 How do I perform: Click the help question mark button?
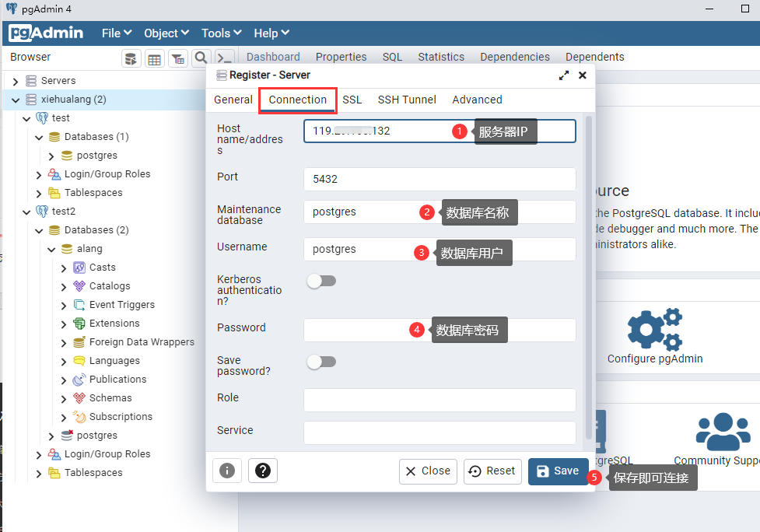[x=263, y=471]
